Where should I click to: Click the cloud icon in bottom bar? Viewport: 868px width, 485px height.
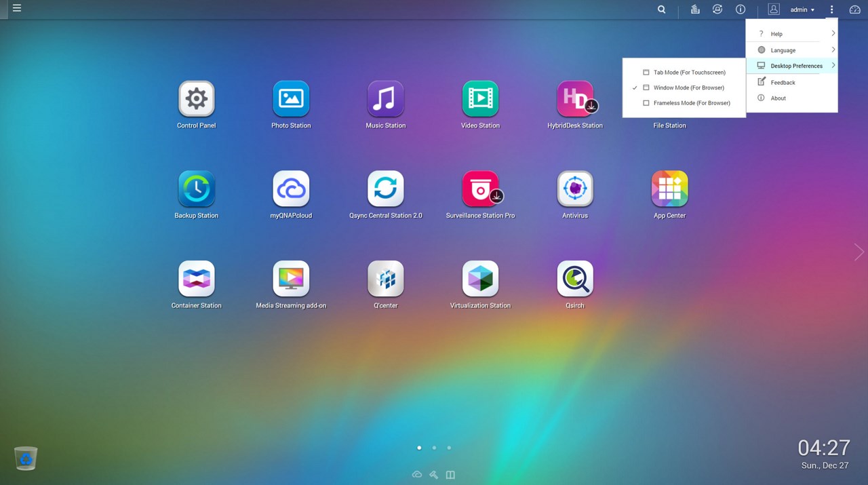coord(417,475)
